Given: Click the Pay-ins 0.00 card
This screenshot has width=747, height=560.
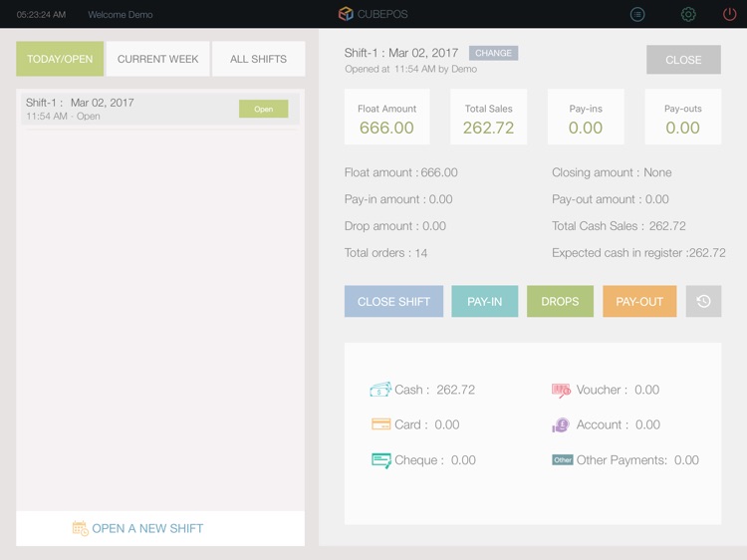Looking at the screenshot, I should tap(586, 117).
